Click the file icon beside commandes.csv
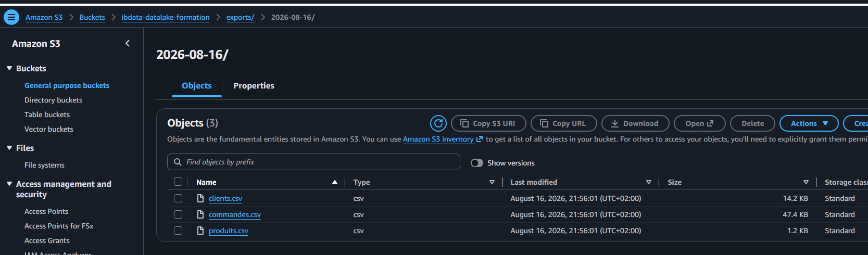 (x=200, y=214)
